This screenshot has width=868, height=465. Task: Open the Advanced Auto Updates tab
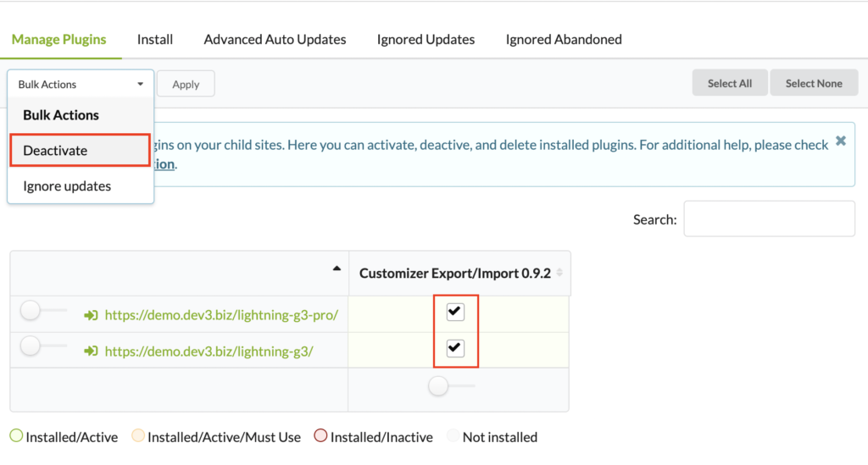tap(275, 39)
